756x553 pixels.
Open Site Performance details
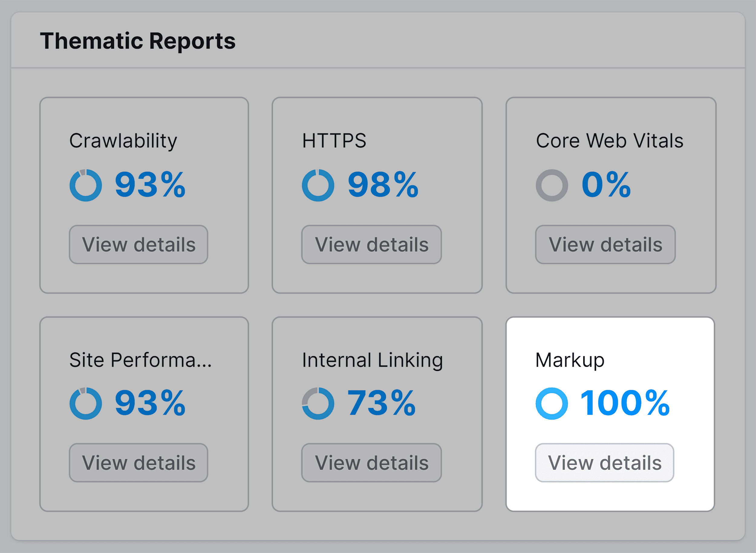point(138,463)
